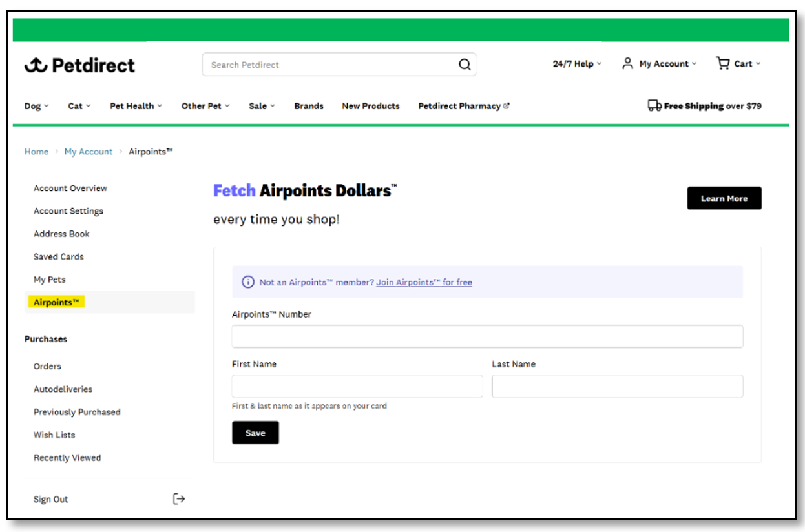
Task: Open Autodeliveries in sidebar
Action: [x=63, y=389]
